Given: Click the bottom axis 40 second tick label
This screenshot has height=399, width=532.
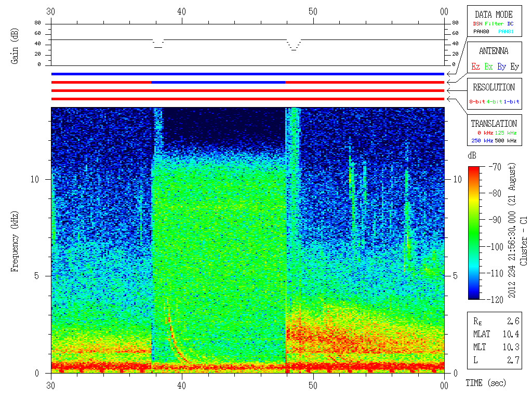Looking at the screenshot, I should pos(181,386).
